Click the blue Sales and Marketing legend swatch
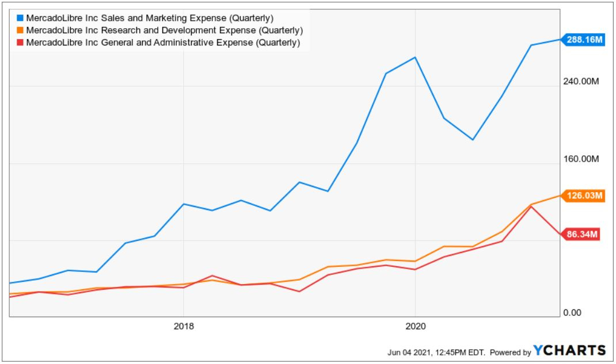The width and height of the screenshot is (616, 364). pyautogui.click(x=20, y=18)
